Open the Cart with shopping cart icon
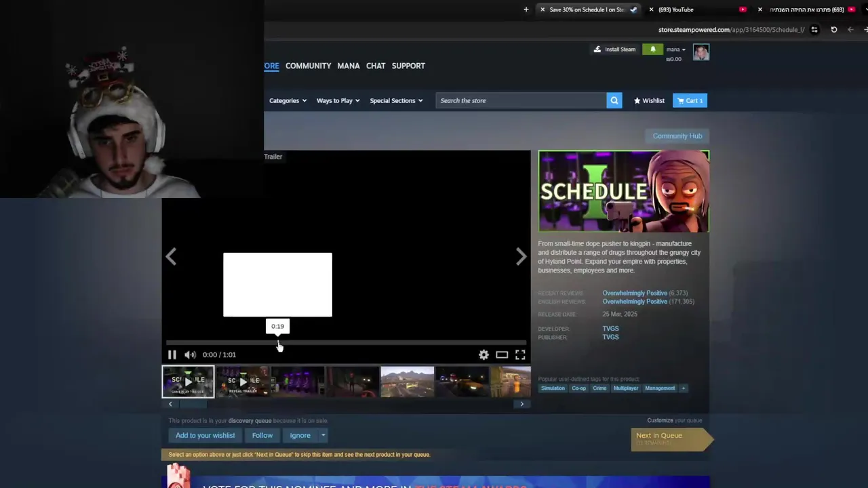 click(690, 100)
